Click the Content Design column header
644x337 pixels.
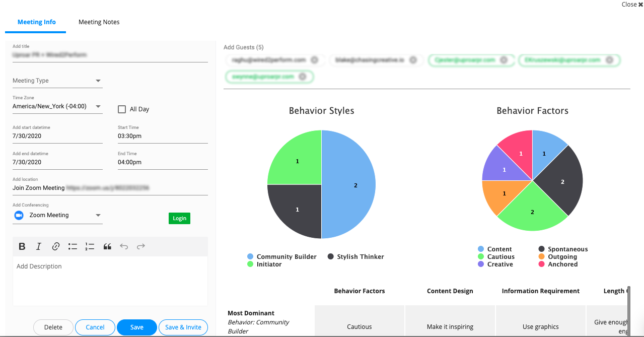pos(450,291)
